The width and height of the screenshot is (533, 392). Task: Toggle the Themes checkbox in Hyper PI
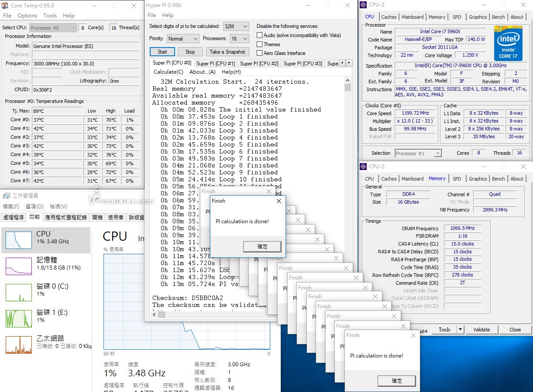point(260,44)
